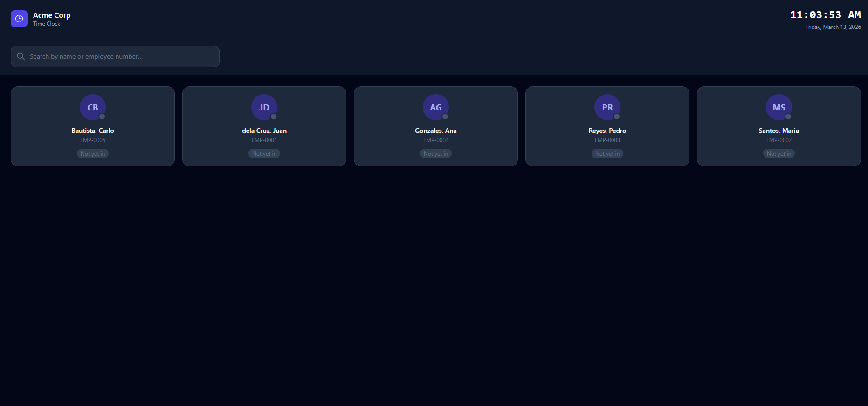Tap the PR avatar circle

(x=607, y=107)
